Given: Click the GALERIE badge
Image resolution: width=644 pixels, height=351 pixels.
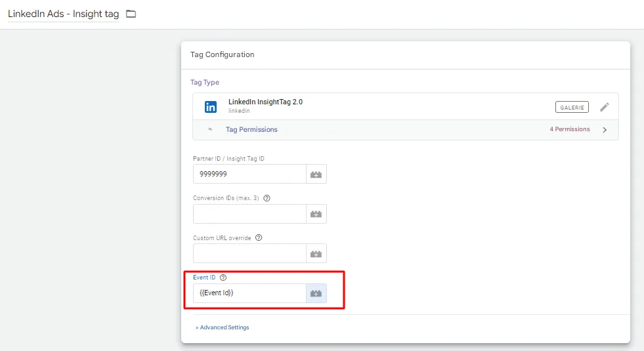Looking at the screenshot, I should coord(572,107).
